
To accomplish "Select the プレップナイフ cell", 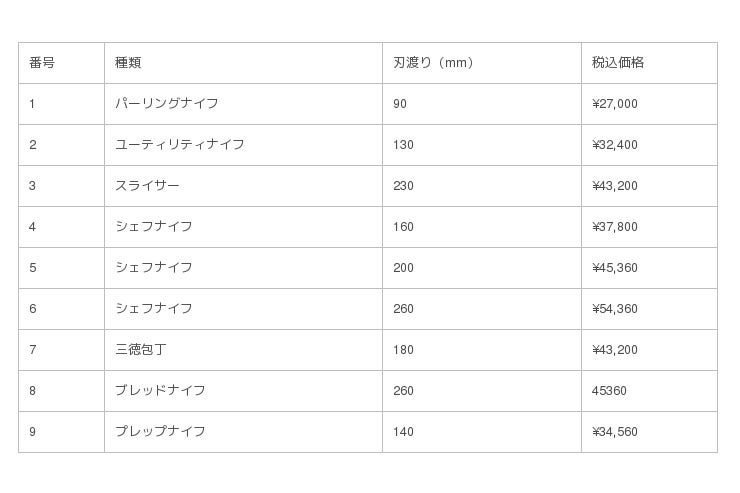I will coord(160,432).
